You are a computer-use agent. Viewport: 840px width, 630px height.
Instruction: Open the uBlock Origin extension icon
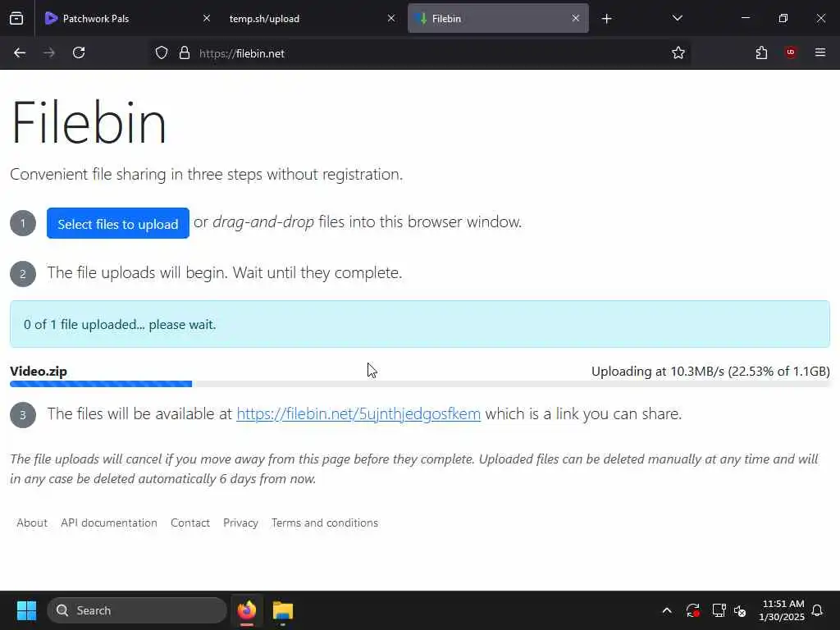coord(791,53)
